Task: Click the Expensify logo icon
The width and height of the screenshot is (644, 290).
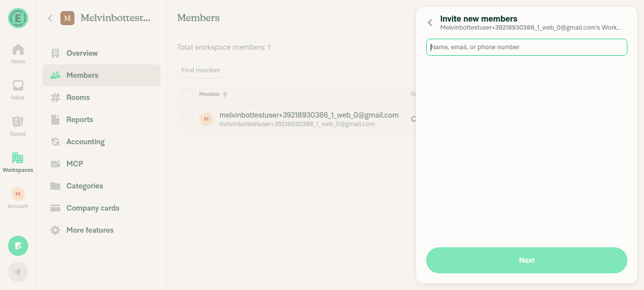Action: [18, 18]
